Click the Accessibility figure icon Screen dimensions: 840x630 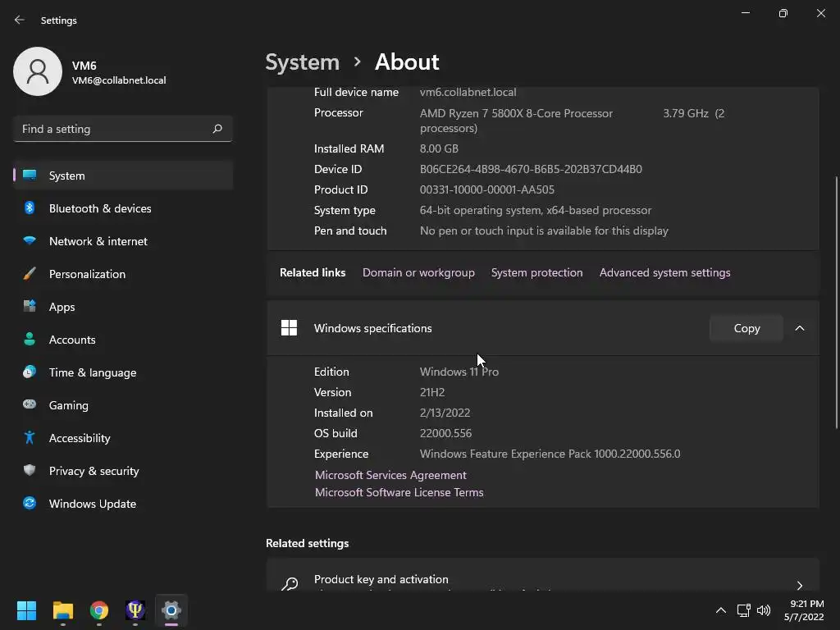coord(30,438)
